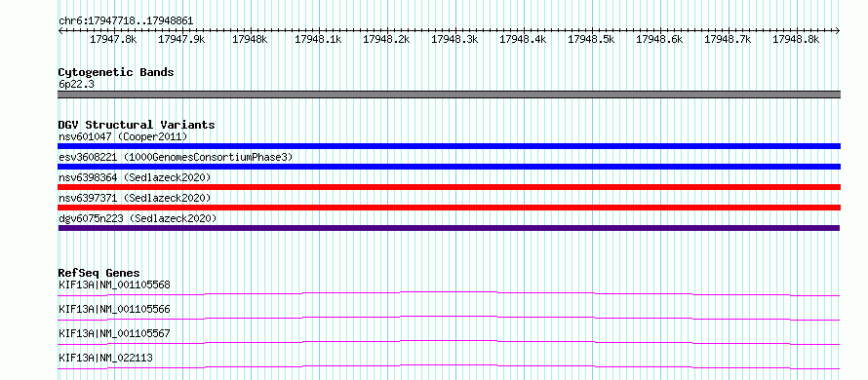Click the chr6:17947718..17948861 coordinate label

[126, 21]
